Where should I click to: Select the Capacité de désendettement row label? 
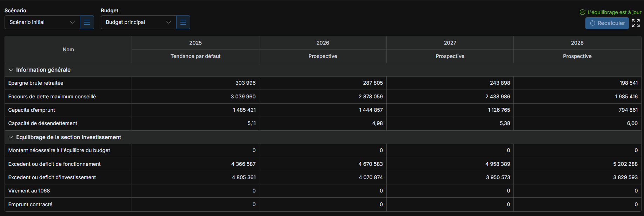[x=42, y=123]
